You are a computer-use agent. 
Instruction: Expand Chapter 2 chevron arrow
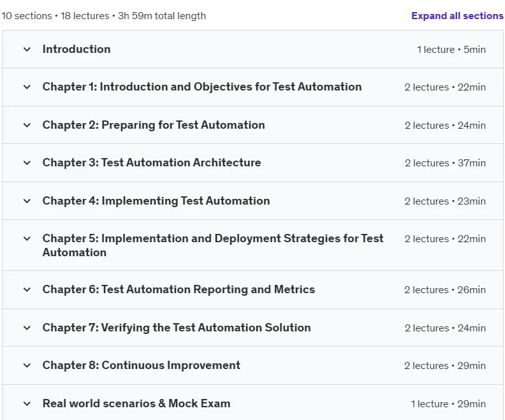point(27,125)
